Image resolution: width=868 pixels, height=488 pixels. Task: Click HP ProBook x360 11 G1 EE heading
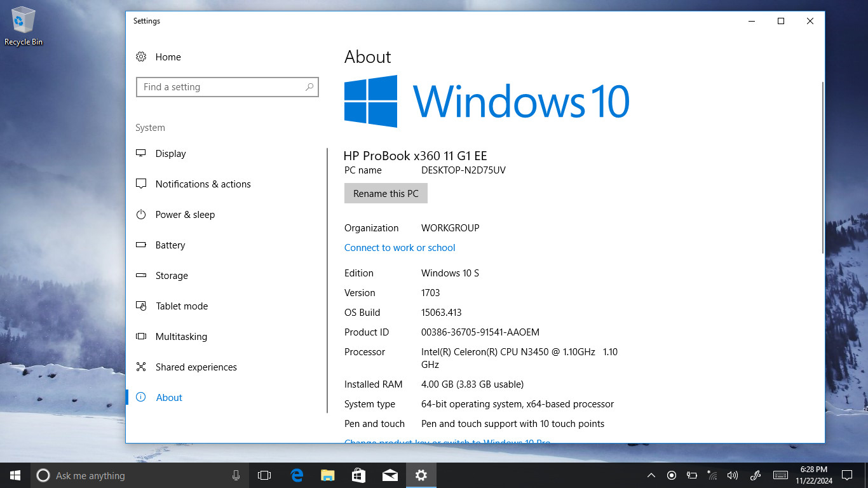click(x=415, y=156)
